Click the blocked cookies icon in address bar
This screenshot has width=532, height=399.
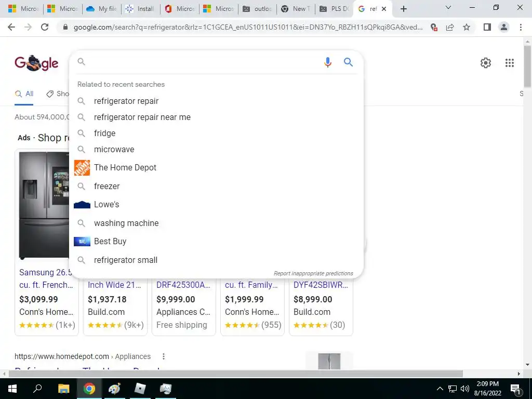tap(434, 27)
